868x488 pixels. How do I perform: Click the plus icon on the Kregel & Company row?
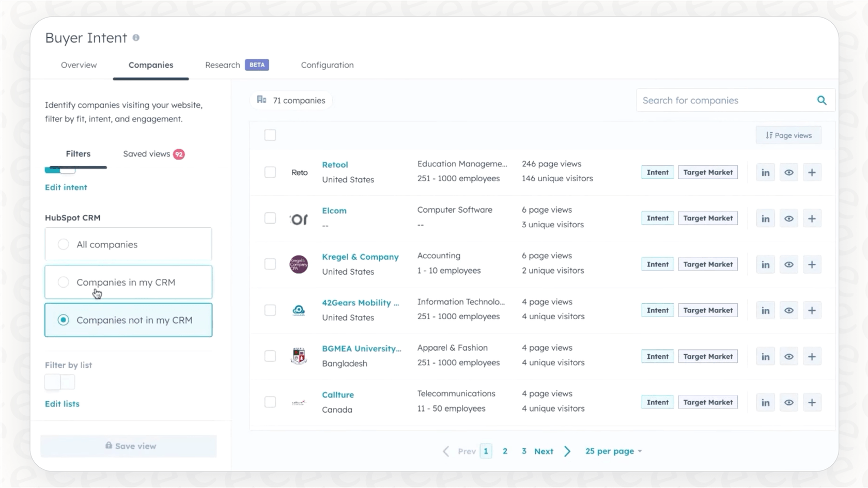(x=812, y=264)
